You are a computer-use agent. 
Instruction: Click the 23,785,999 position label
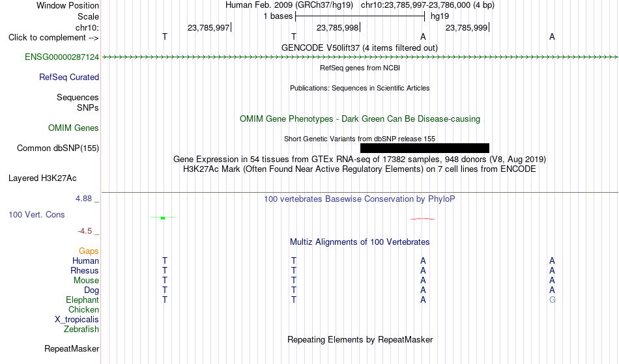coord(467,28)
